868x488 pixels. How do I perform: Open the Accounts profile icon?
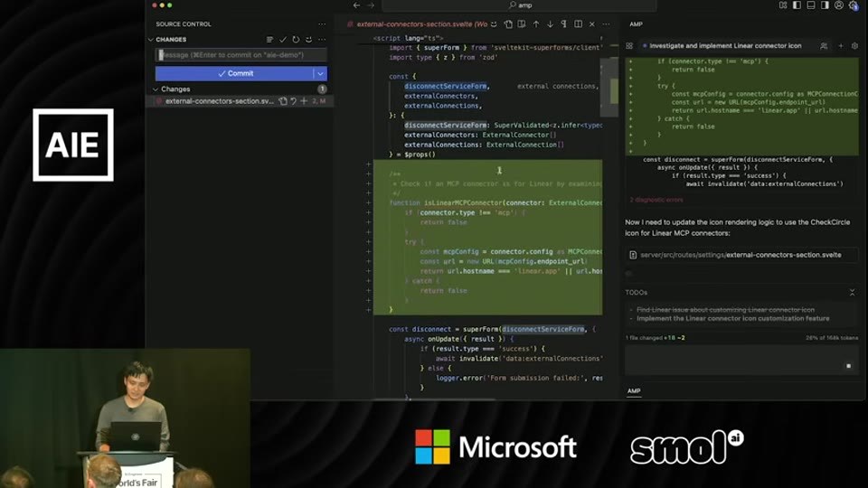pyautogui.click(x=839, y=5)
